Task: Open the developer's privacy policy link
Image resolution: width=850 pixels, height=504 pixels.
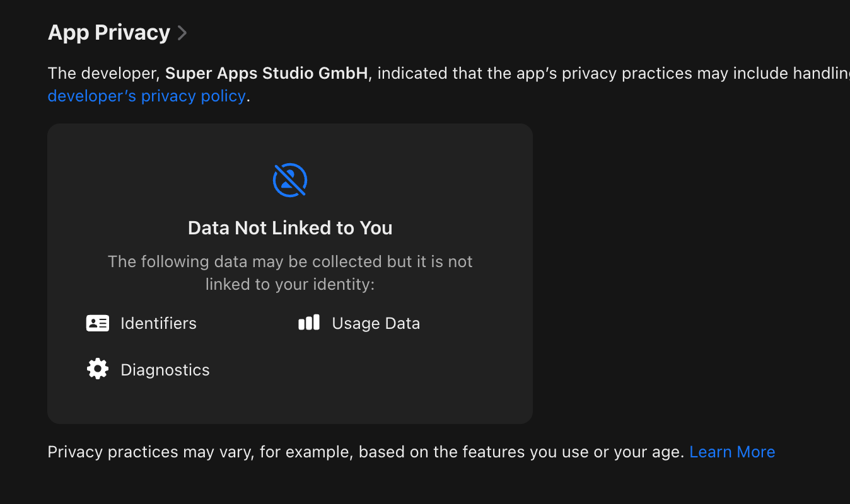Action: click(146, 96)
